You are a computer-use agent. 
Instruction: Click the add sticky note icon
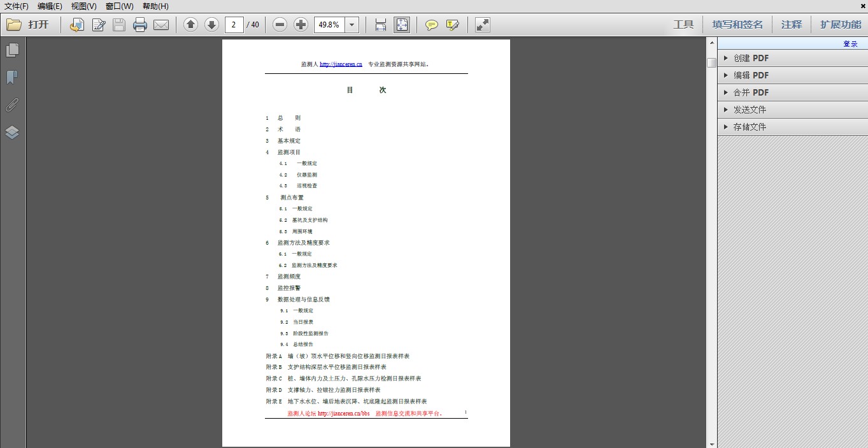(x=431, y=25)
